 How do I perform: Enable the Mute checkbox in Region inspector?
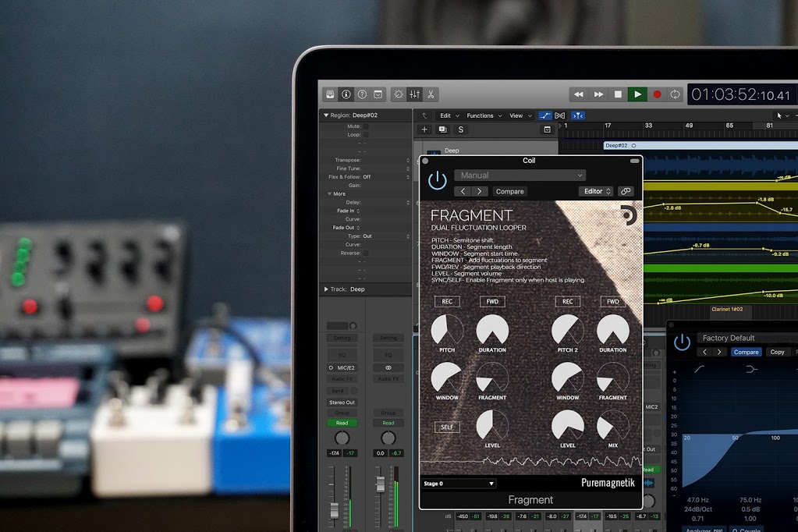(x=366, y=126)
